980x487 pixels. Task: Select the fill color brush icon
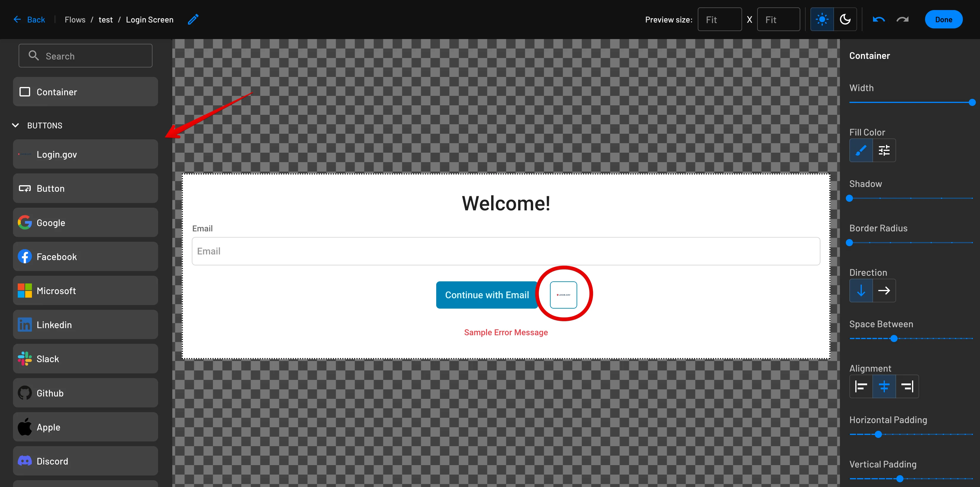pos(861,150)
